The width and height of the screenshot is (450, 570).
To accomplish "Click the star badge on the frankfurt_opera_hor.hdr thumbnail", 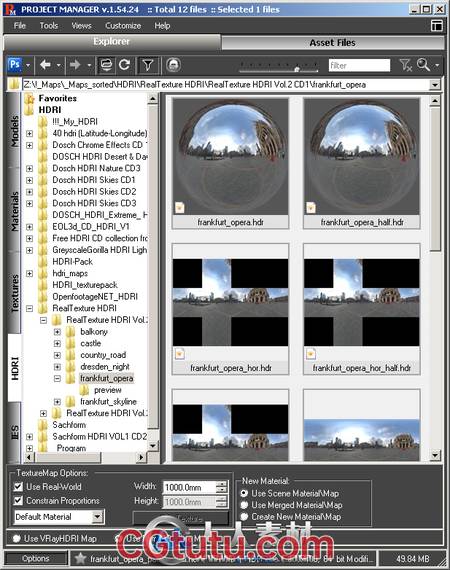I will pyautogui.click(x=180, y=353).
